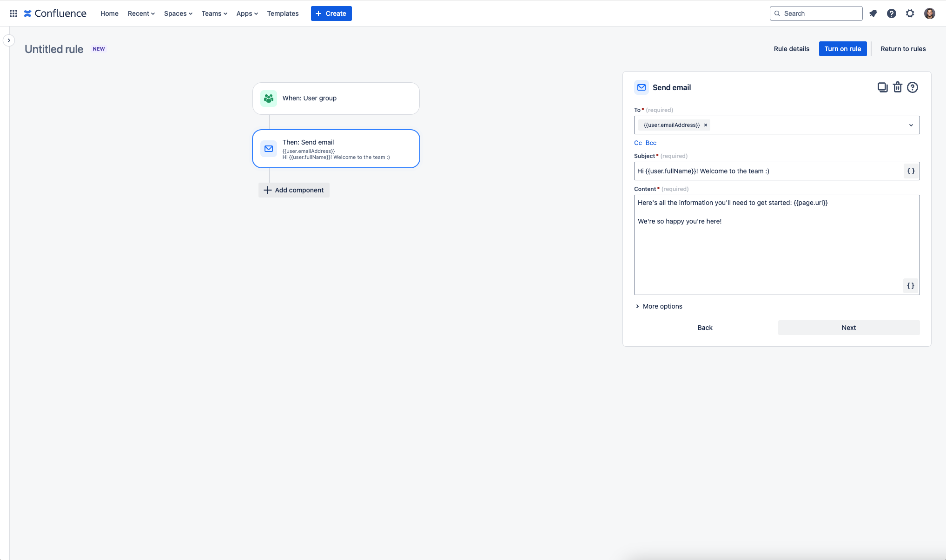Open the Spaces dropdown menu
Screen dimensions: 946x560
coord(178,13)
